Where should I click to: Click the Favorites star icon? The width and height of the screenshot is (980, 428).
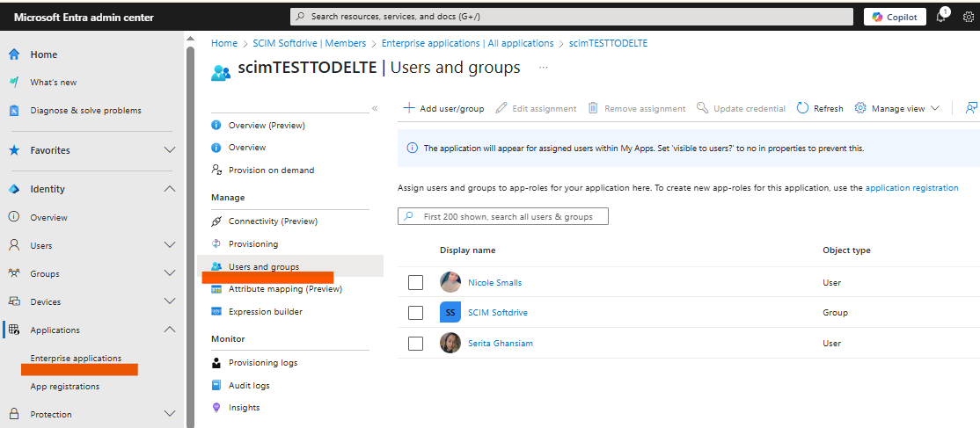pyautogui.click(x=14, y=150)
